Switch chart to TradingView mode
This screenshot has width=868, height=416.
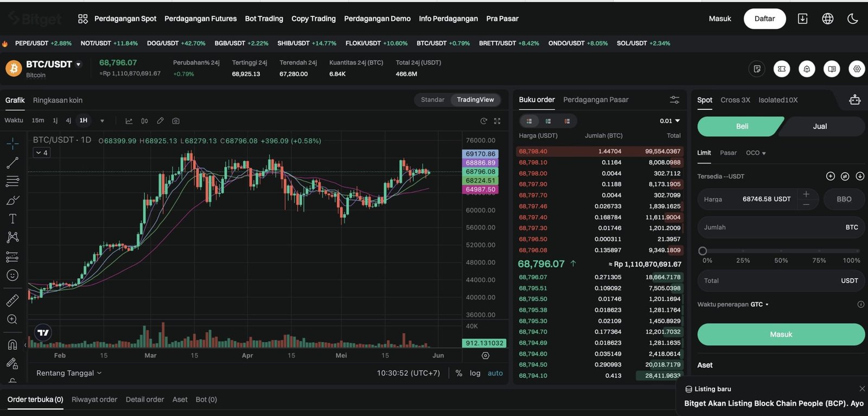coord(475,100)
